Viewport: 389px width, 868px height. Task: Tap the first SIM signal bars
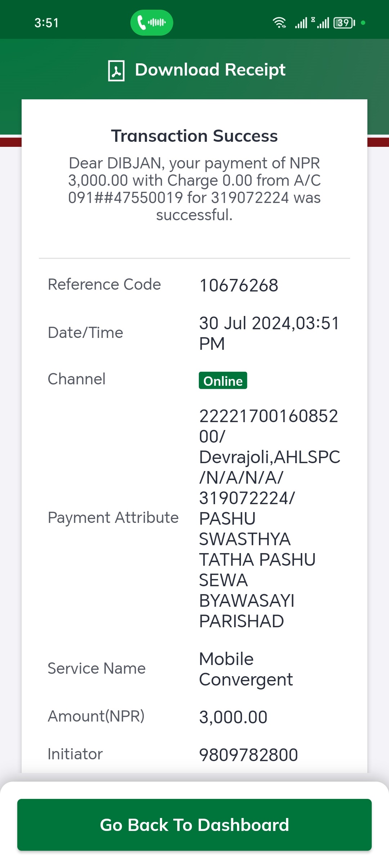click(301, 23)
